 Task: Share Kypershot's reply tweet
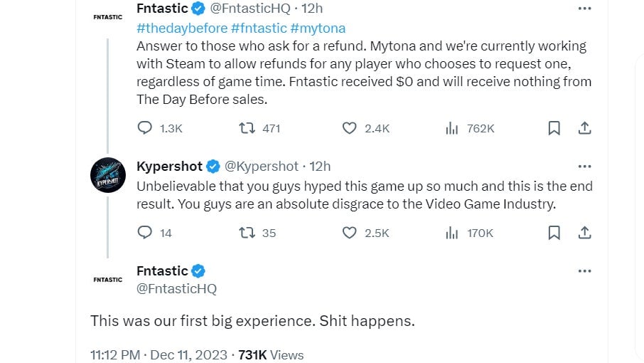[584, 233]
